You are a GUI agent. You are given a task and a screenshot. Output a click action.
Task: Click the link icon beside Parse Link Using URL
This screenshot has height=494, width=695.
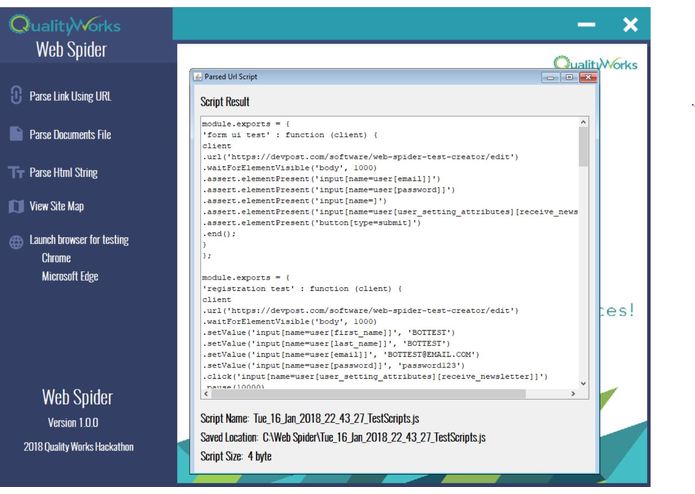tap(16, 95)
